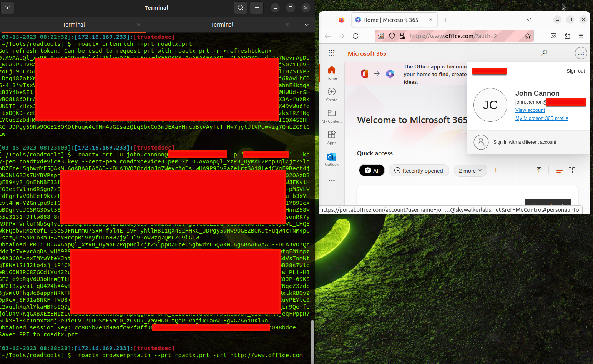Close the first Terminal tab
The image size is (593, 364).
click(x=139, y=25)
